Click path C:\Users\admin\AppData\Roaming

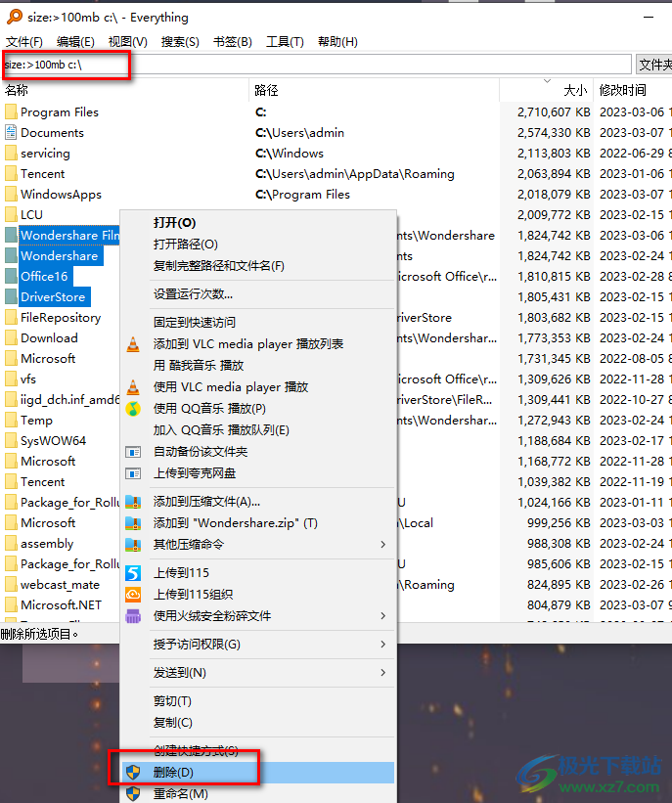[x=354, y=173]
